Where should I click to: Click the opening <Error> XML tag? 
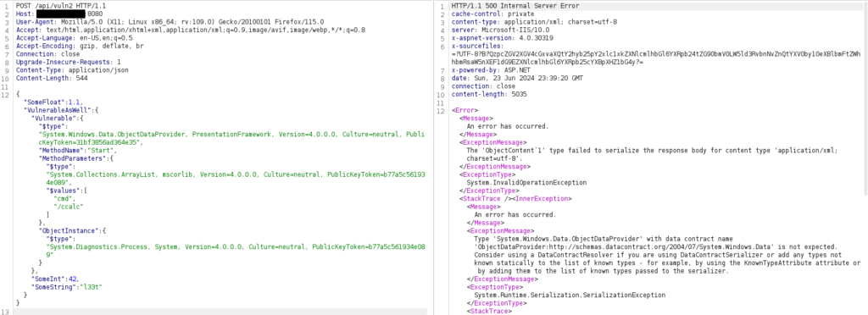coord(464,111)
